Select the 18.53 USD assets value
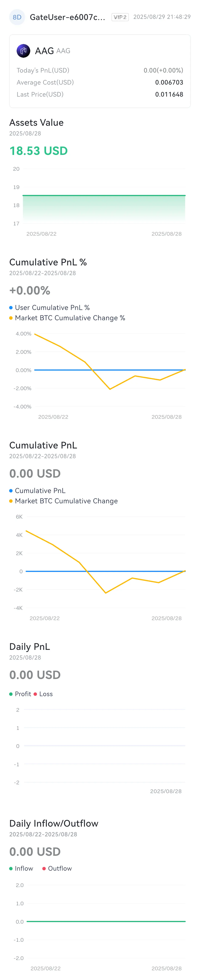The width and height of the screenshot is (200, 980). pos(38,151)
